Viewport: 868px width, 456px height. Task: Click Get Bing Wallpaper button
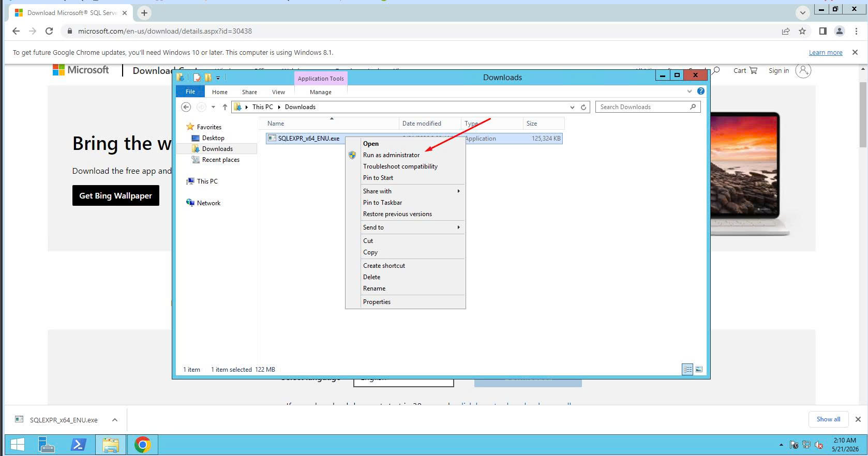tap(116, 196)
